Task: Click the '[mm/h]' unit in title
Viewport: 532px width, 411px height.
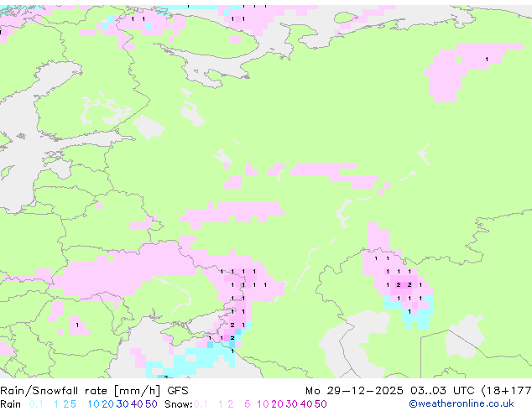Action: (137, 391)
